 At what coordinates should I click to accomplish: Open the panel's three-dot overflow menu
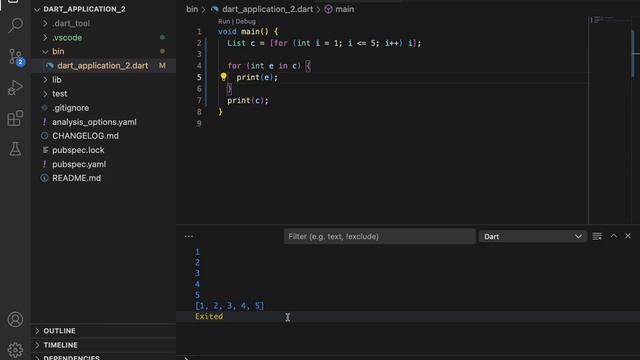click(189, 236)
